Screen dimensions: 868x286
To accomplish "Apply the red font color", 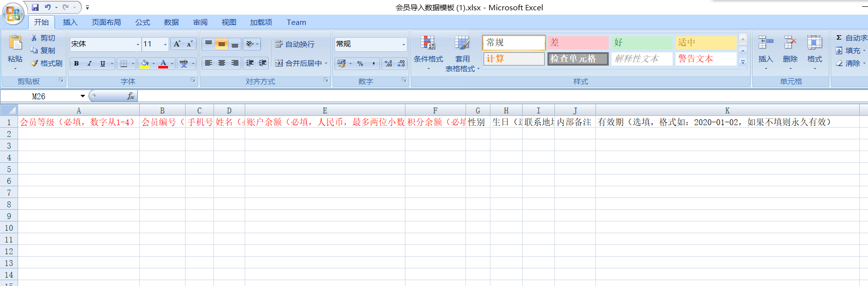I will (x=163, y=64).
